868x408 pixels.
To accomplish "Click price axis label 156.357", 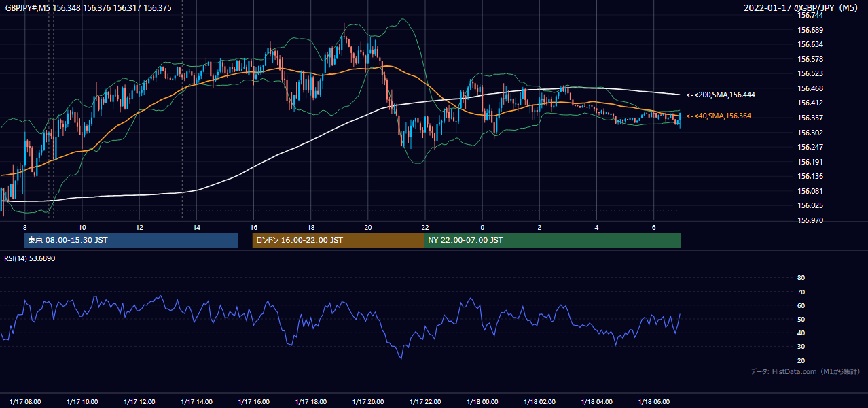I will 810,118.
